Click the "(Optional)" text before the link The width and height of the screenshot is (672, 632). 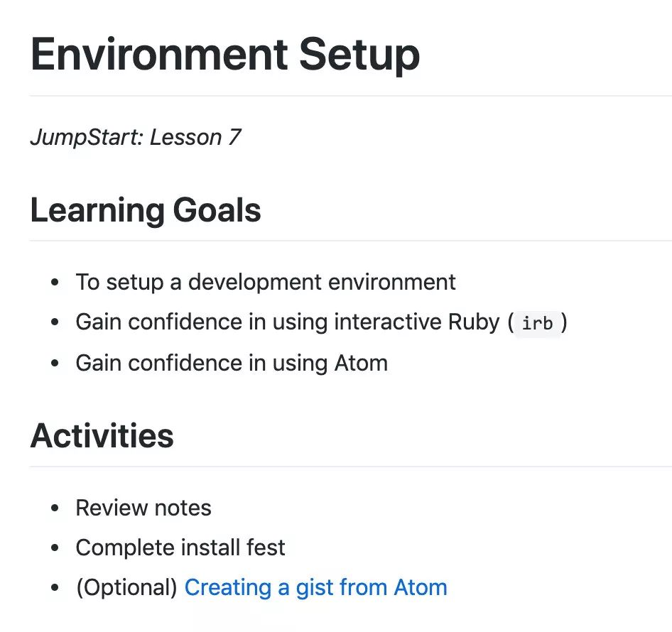126,587
